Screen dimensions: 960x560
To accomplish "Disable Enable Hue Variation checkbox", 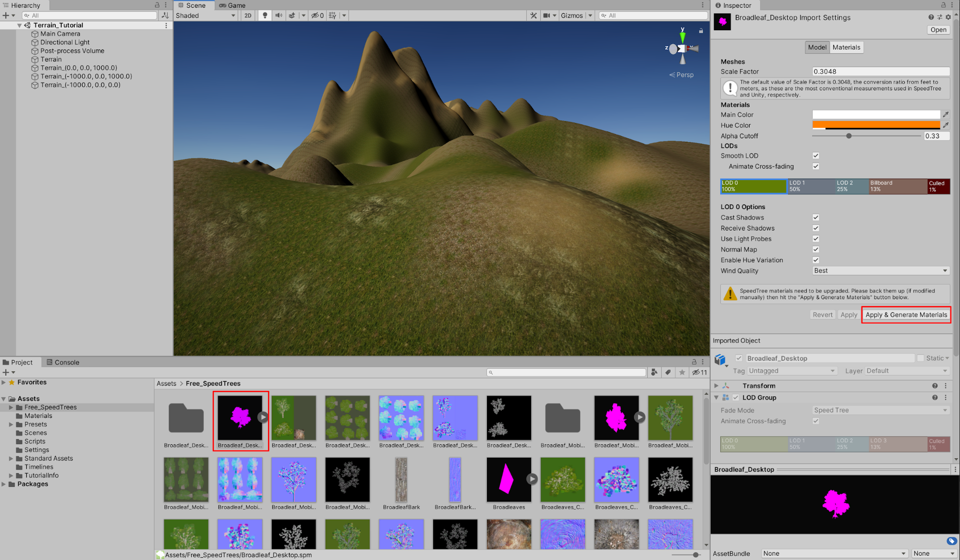I will (815, 260).
